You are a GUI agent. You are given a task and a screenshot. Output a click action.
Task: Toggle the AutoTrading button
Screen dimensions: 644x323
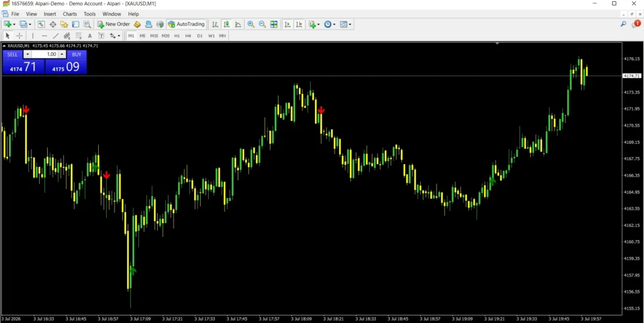[x=186, y=25]
